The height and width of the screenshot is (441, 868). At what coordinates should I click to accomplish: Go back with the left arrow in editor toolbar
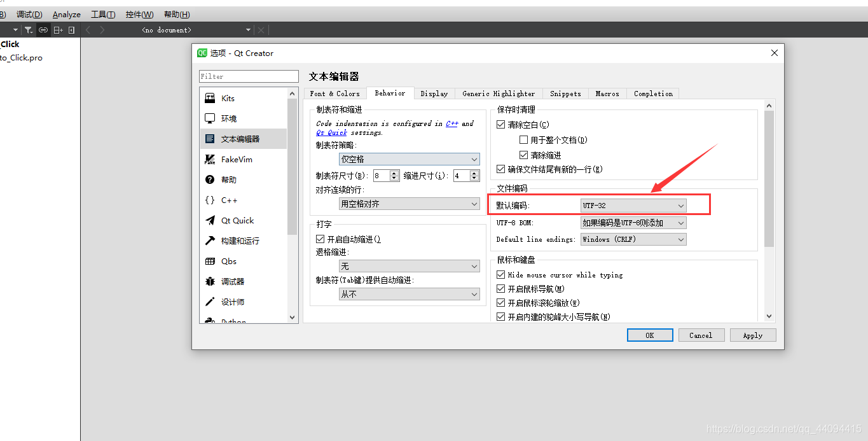pyautogui.click(x=88, y=30)
